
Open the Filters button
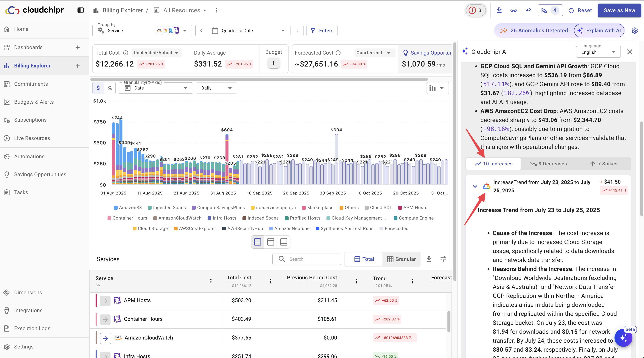[322, 30]
